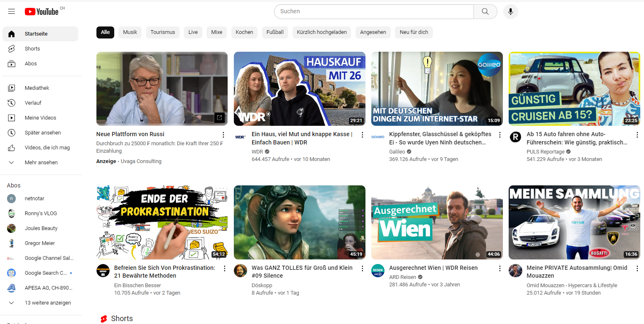The width and height of the screenshot is (644, 324).
Task: Open PULS Reportage channel name link
Action: click(x=545, y=152)
